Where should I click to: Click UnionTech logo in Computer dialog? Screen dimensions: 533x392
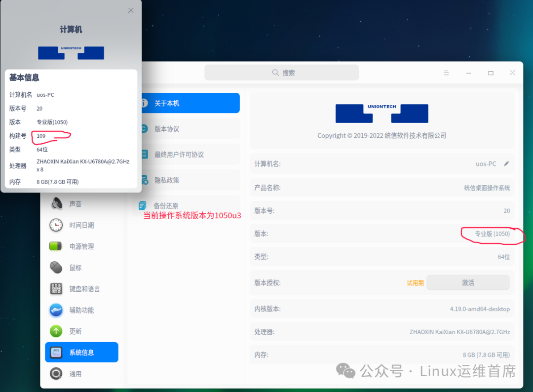[71, 53]
